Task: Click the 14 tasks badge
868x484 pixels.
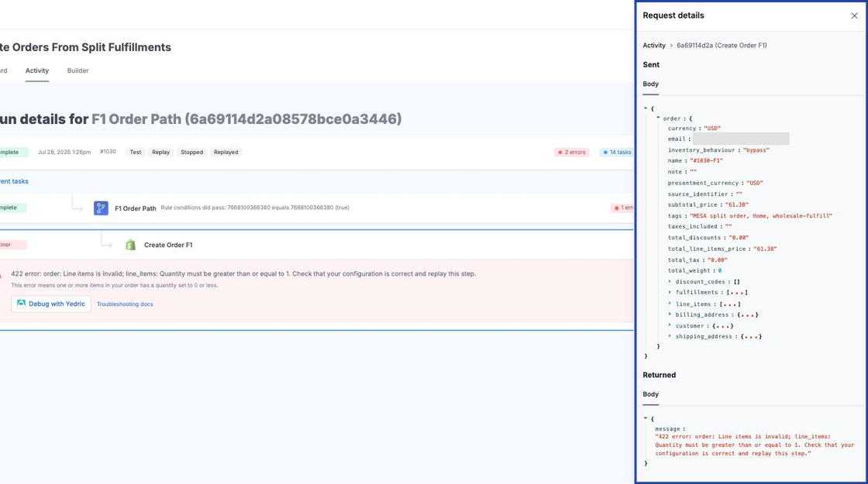Action: (616, 152)
